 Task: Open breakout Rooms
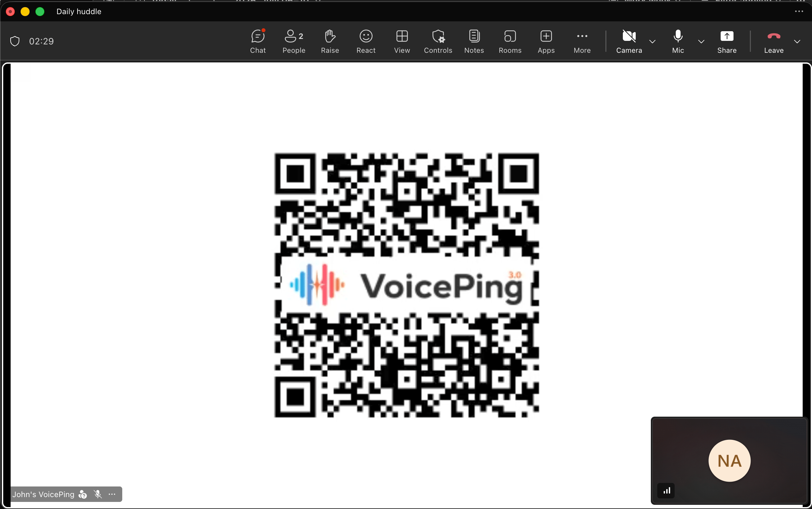pyautogui.click(x=510, y=42)
